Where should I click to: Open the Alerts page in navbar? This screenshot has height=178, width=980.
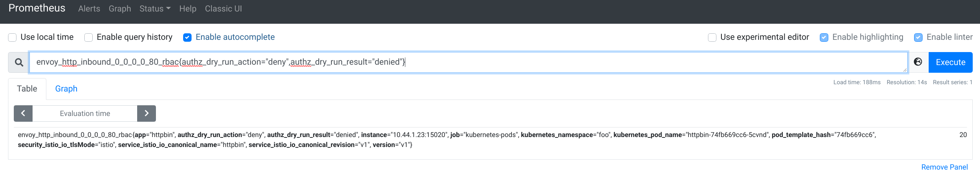(89, 9)
